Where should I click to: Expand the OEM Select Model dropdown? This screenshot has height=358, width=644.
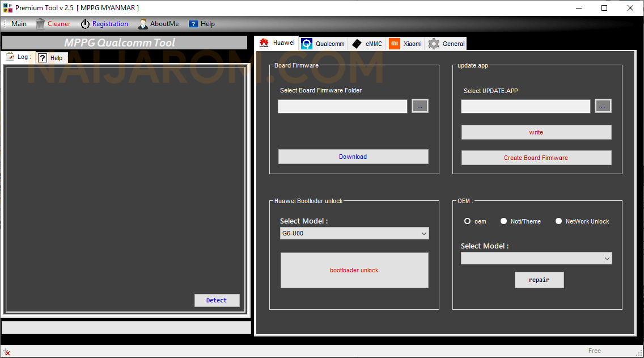click(x=607, y=259)
